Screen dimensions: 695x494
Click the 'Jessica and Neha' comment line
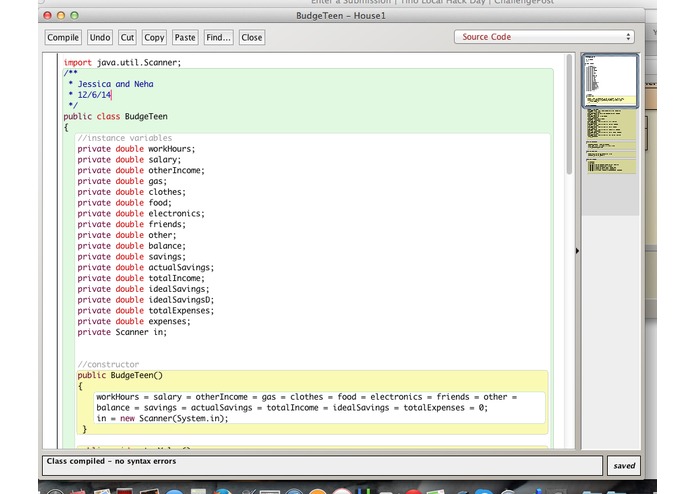pyautogui.click(x=116, y=84)
